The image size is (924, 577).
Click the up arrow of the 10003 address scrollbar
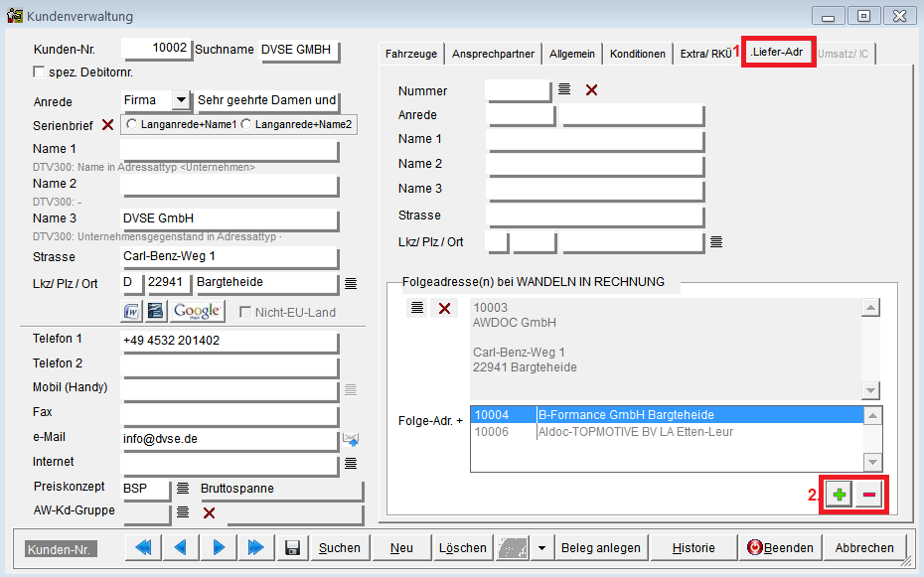point(870,307)
